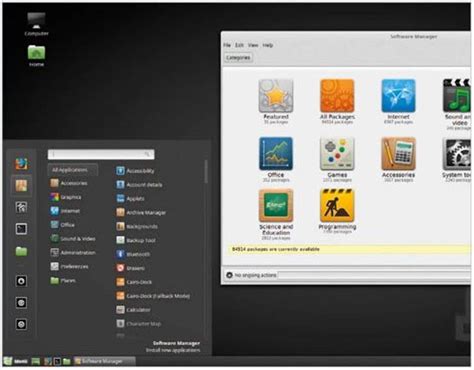Open Firefox from menu favorites

coord(22,164)
